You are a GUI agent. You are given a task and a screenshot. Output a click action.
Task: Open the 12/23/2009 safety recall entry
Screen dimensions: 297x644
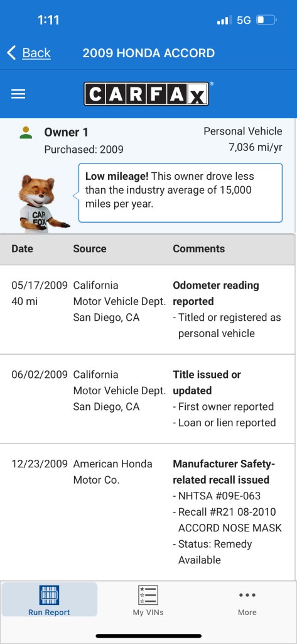[x=148, y=512]
